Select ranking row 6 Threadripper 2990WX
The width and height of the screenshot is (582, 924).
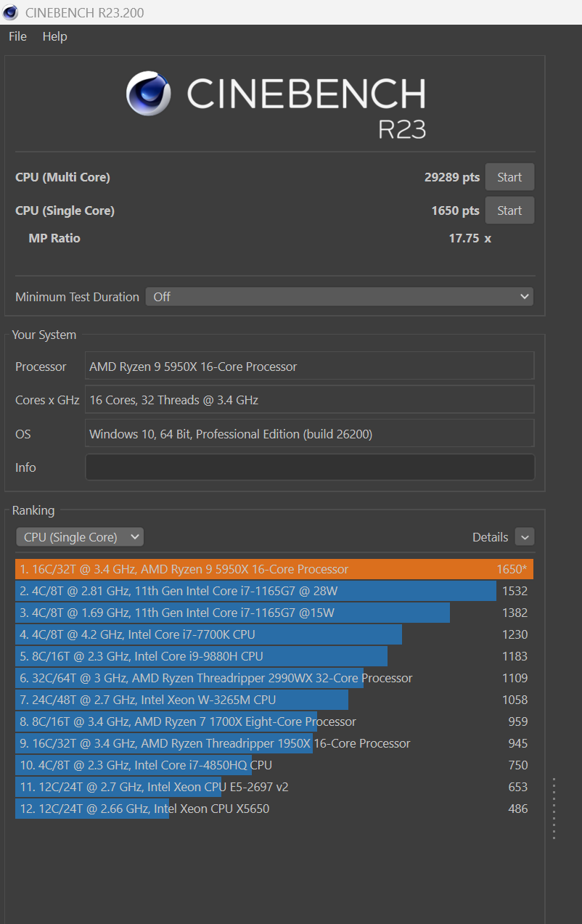click(274, 678)
